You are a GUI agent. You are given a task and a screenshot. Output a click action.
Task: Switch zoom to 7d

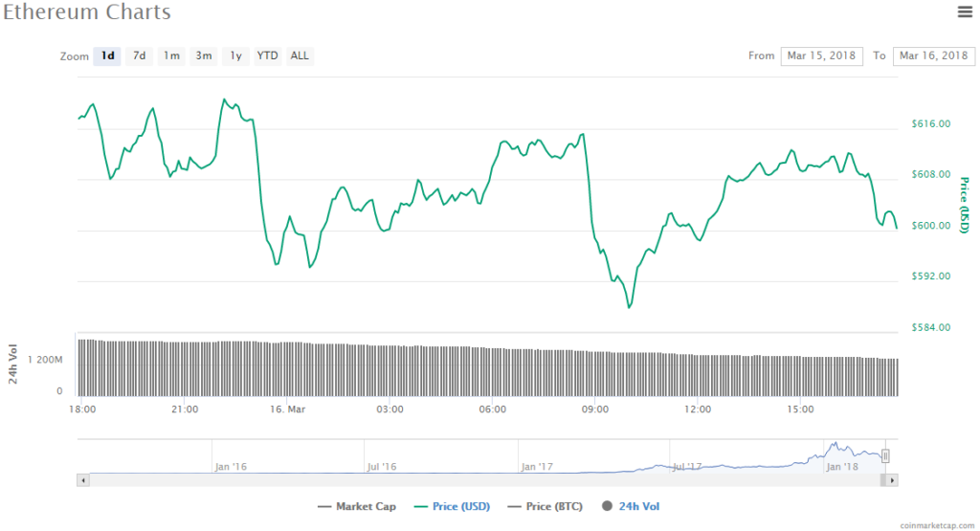(x=139, y=55)
